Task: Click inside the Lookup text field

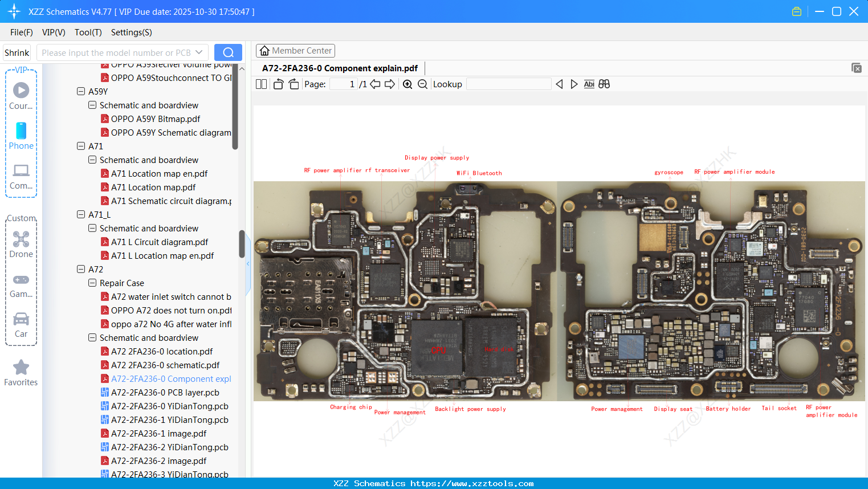Action: [x=508, y=84]
